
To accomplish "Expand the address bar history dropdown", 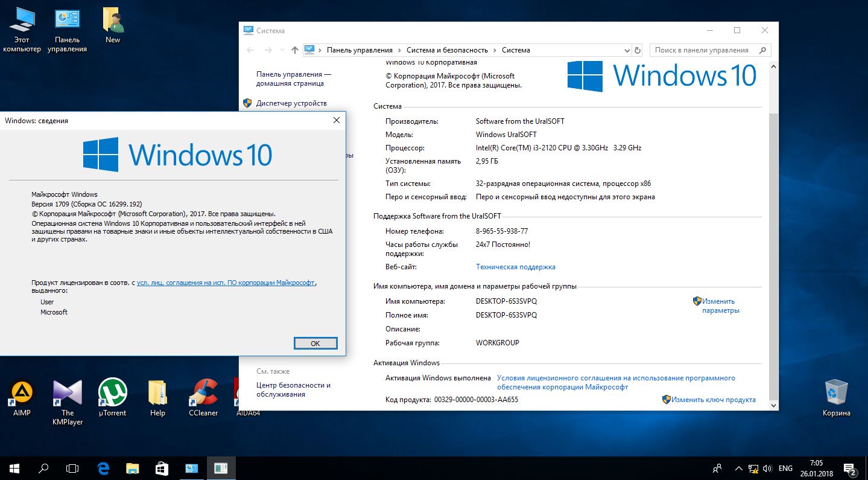I will 627,51.
